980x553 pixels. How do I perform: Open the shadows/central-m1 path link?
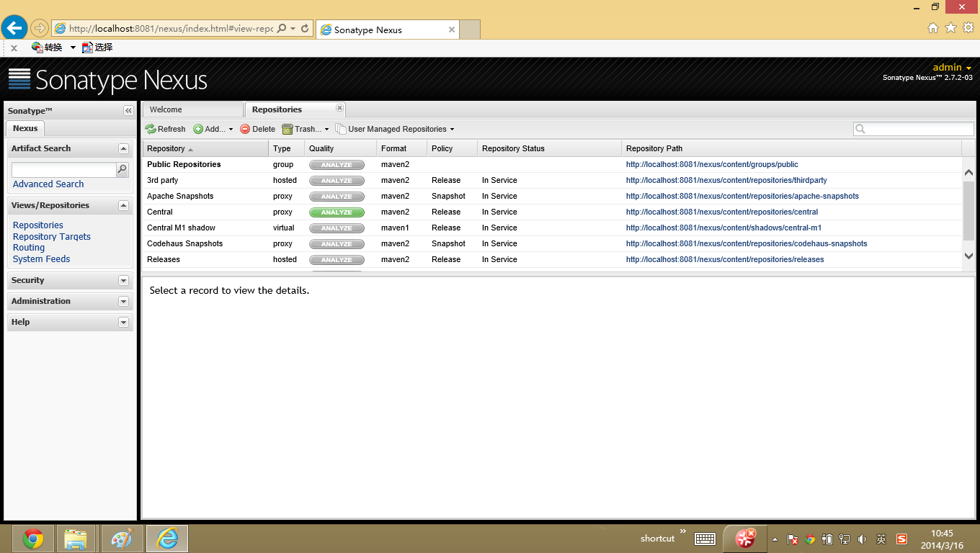[723, 228]
